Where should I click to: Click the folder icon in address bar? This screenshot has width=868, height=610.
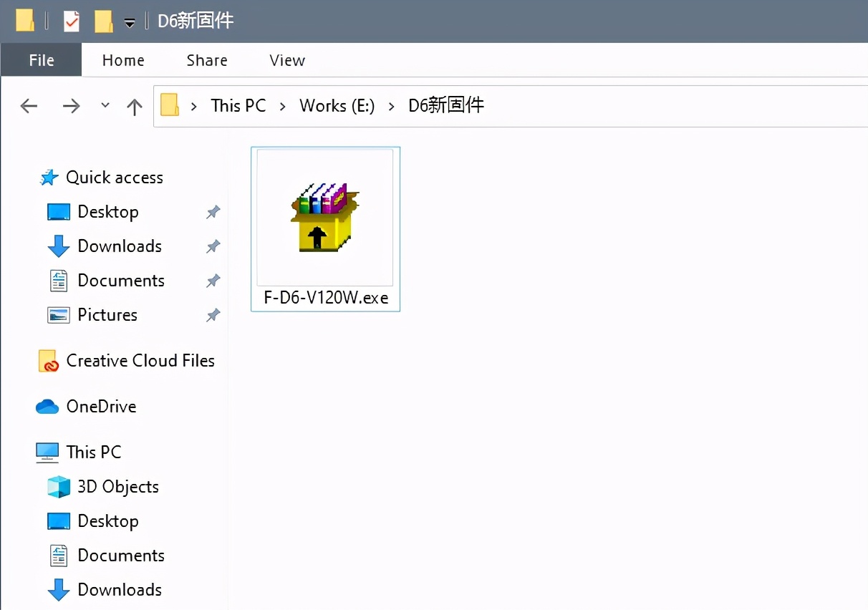pos(170,105)
